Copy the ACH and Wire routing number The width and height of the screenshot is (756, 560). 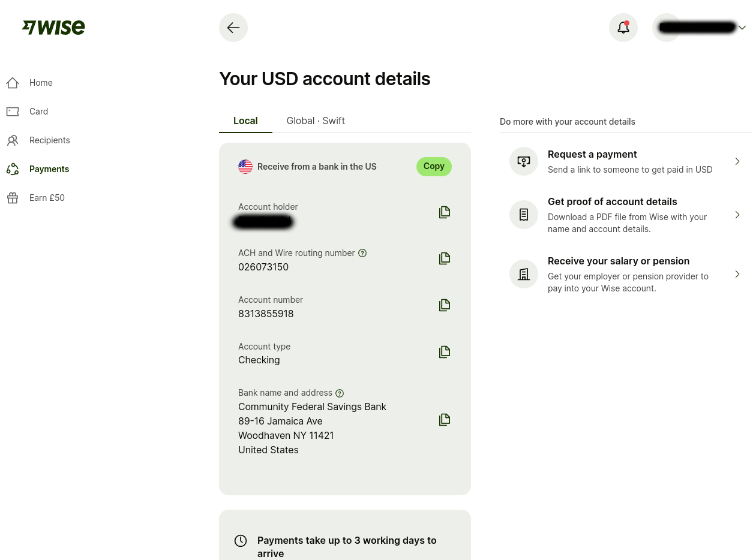pyautogui.click(x=445, y=258)
